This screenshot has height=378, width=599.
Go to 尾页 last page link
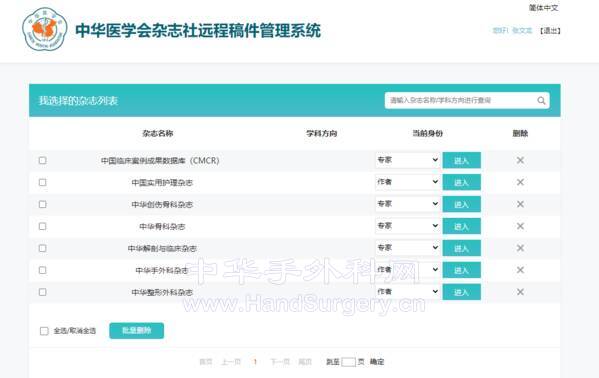tap(305, 362)
